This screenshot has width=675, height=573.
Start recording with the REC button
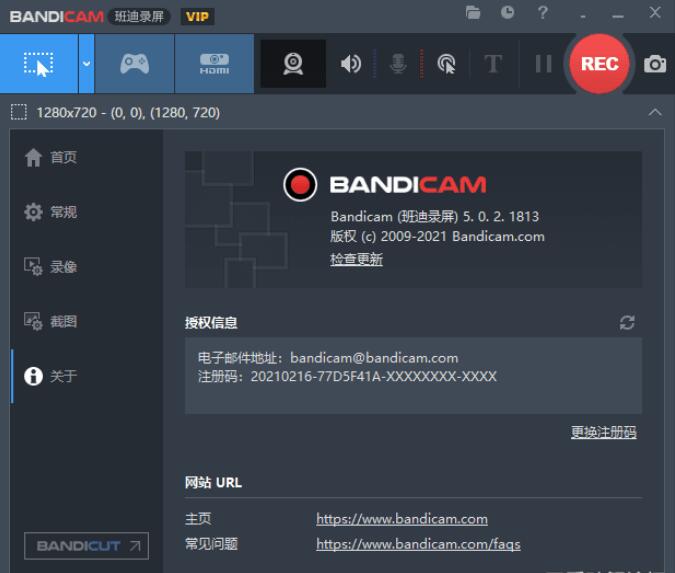point(600,64)
